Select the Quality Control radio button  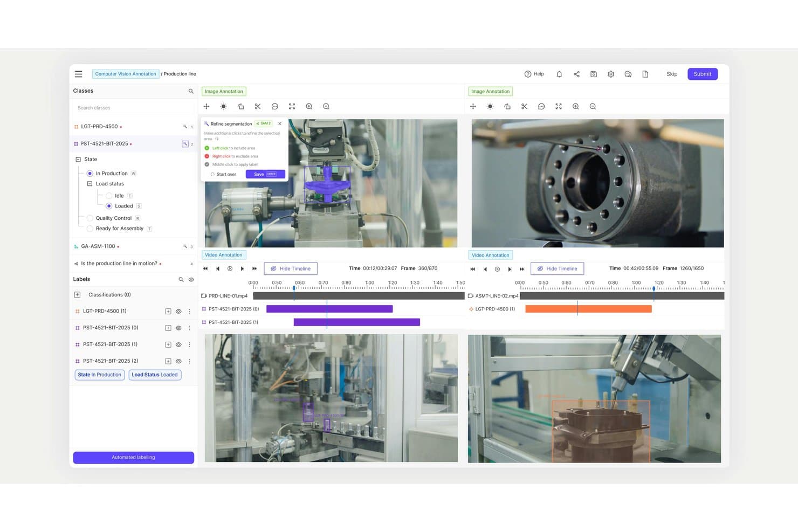click(x=90, y=218)
